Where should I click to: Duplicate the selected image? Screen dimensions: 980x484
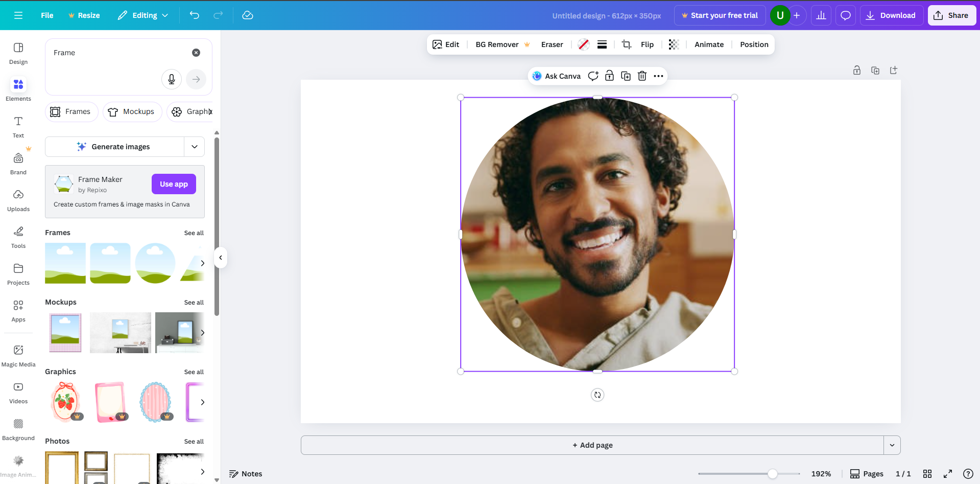(626, 76)
